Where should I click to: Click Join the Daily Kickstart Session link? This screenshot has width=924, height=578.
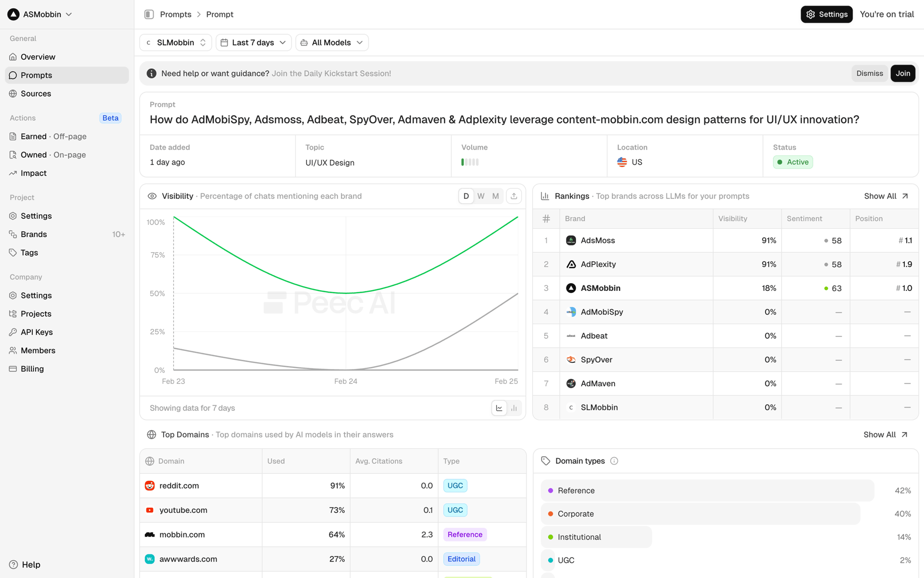tap(331, 73)
